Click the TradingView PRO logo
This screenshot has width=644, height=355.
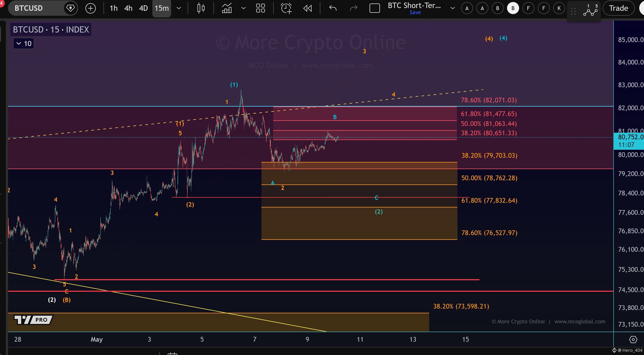(33, 320)
